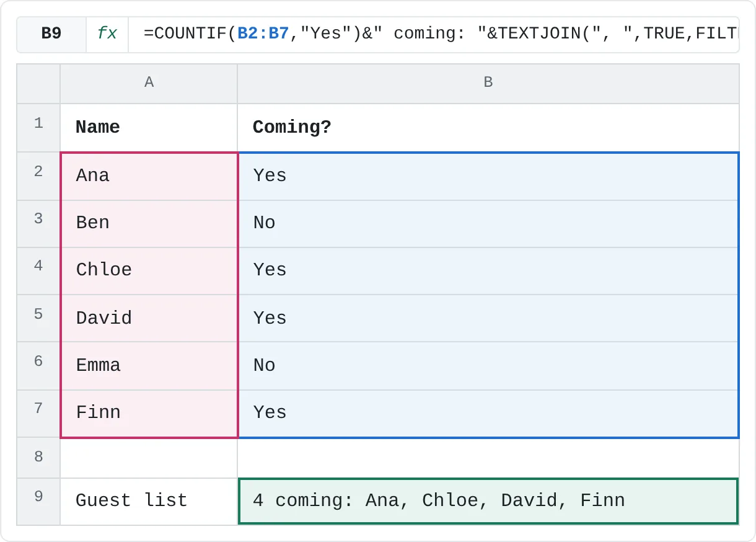Select column A header
The width and height of the screenshot is (756, 542).
pyautogui.click(x=149, y=83)
